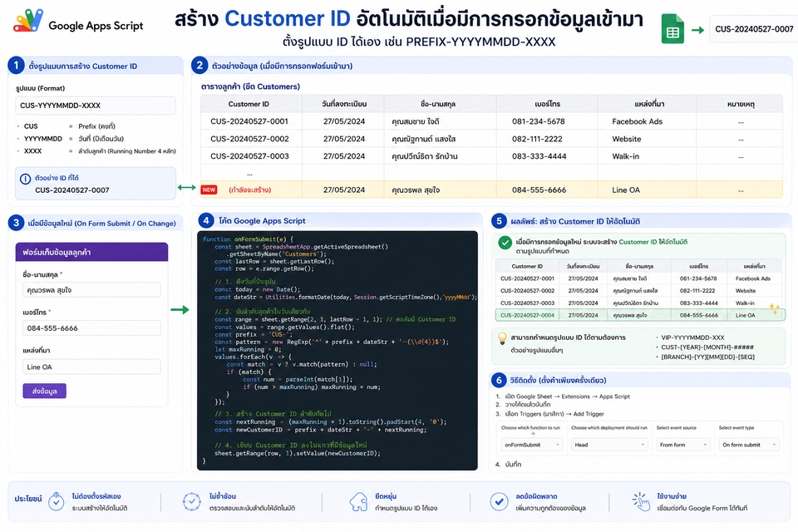Screen dimensions: 798x532
Task: Click the ไม่ซ้ำซ้อน benefit icon
Action: point(191,502)
